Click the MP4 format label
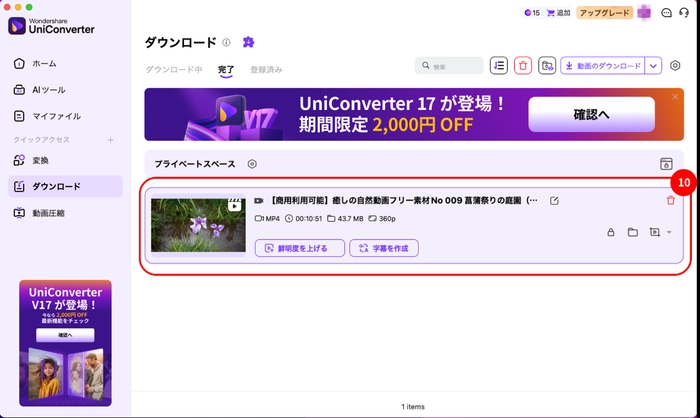 [x=272, y=219]
